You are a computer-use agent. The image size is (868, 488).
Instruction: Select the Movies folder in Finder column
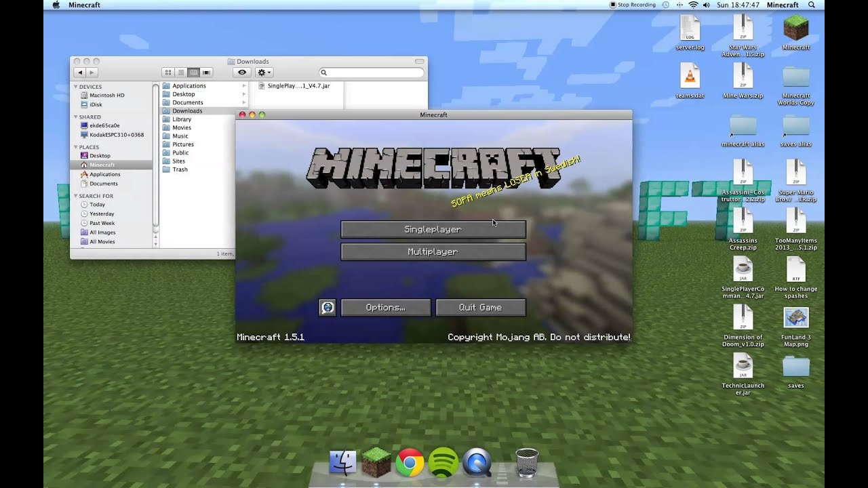pyautogui.click(x=176, y=127)
